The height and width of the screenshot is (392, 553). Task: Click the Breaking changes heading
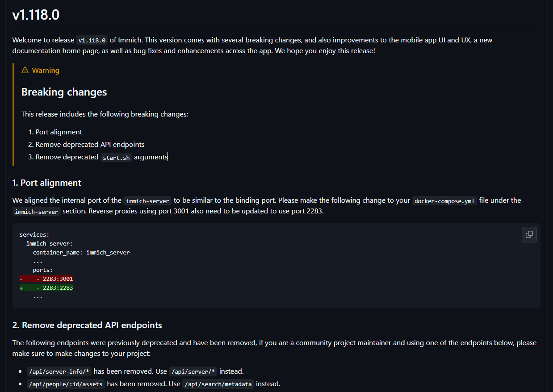click(64, 92)
